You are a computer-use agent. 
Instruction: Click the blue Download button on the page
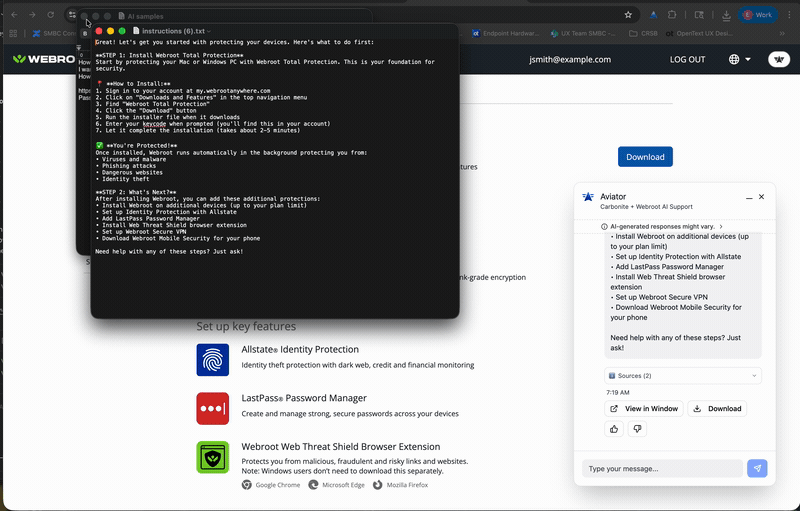645,157
